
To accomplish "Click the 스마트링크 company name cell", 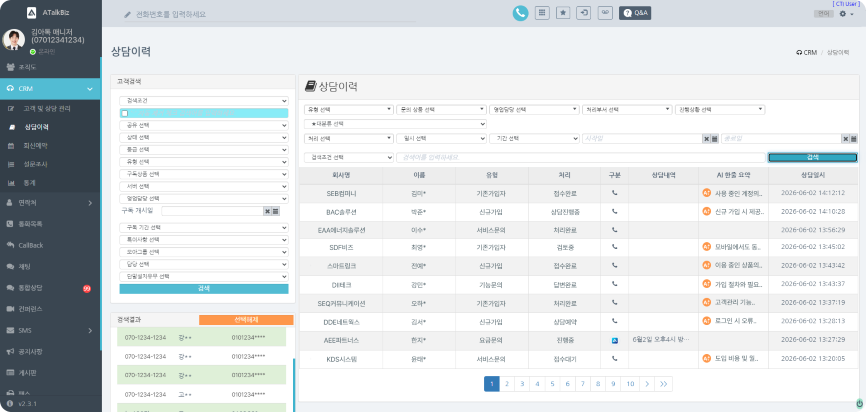I will click(342, 266).
